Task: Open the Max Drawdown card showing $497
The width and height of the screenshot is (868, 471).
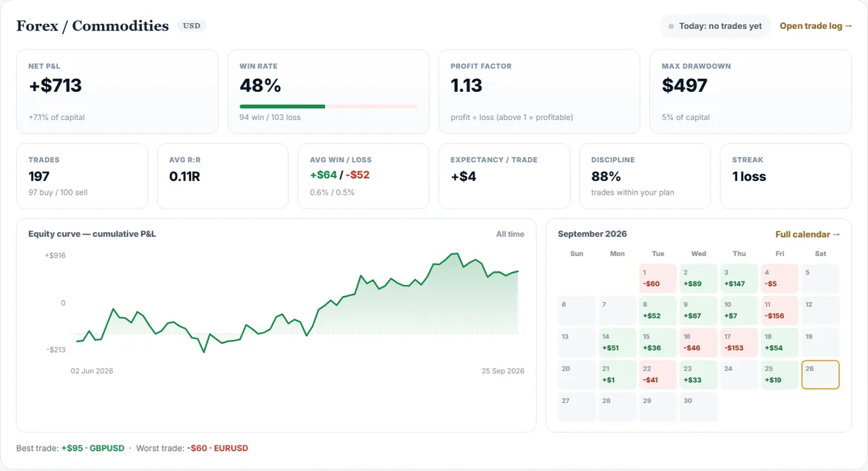Action: tap(751, 92)
